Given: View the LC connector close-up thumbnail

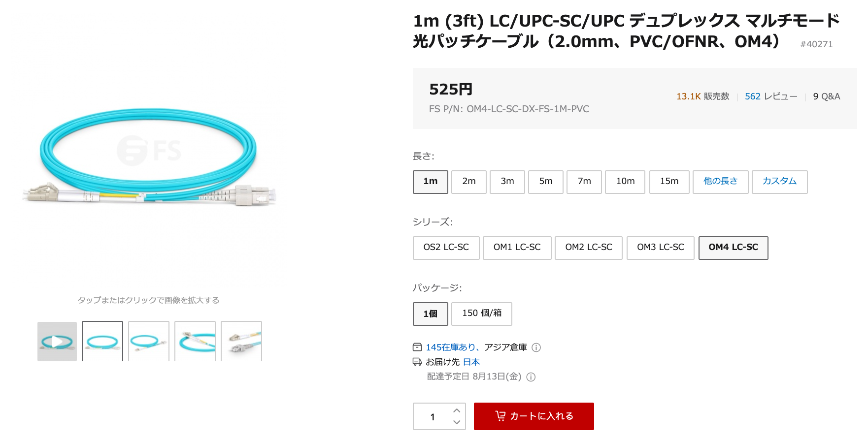Looking at the screenshot, I should point(241,342).
